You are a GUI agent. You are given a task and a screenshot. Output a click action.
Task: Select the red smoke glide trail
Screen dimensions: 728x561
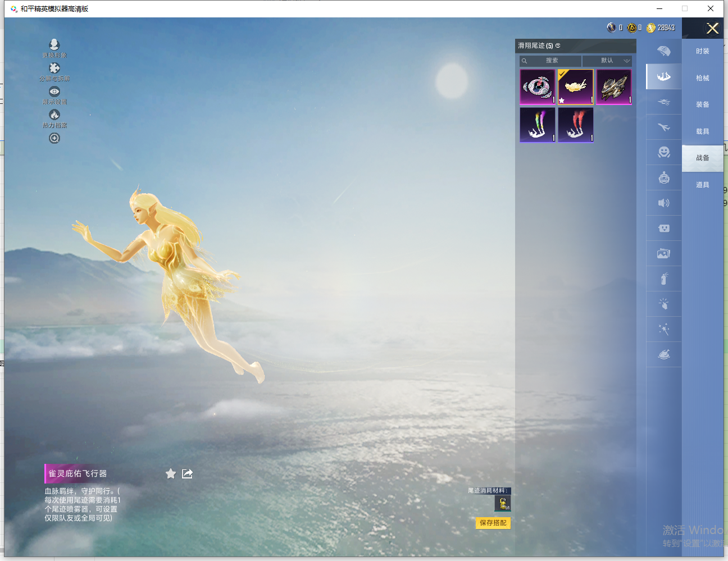pos(576,125)
